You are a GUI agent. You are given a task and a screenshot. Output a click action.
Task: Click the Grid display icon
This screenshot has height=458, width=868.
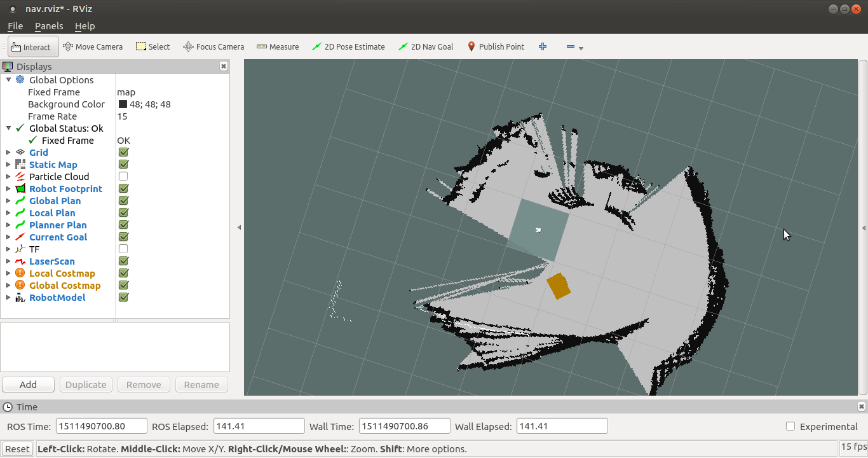pos(20,152)
